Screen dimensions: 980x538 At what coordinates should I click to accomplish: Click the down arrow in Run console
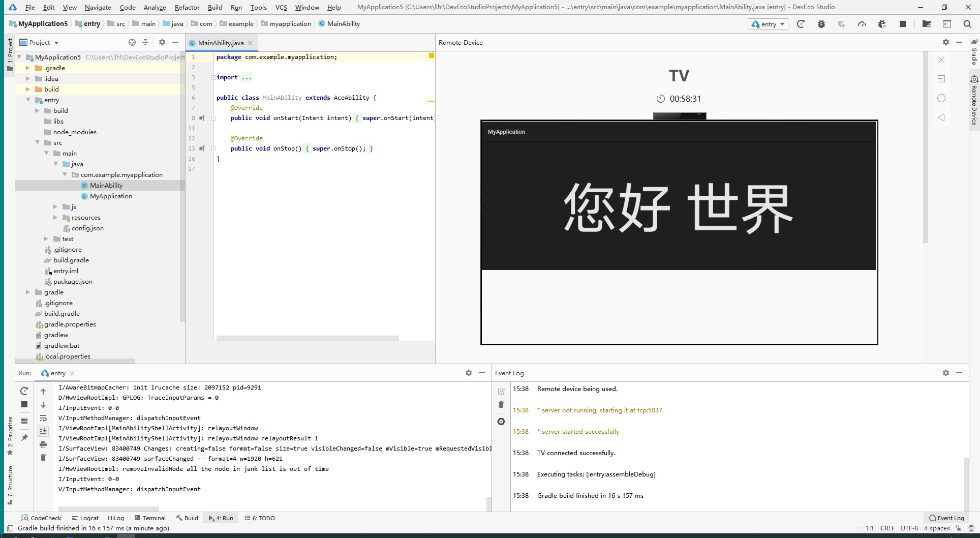click(43, 405)
